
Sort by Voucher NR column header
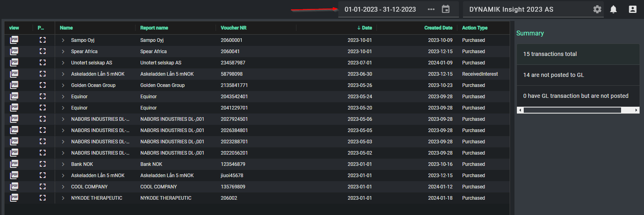233,28
